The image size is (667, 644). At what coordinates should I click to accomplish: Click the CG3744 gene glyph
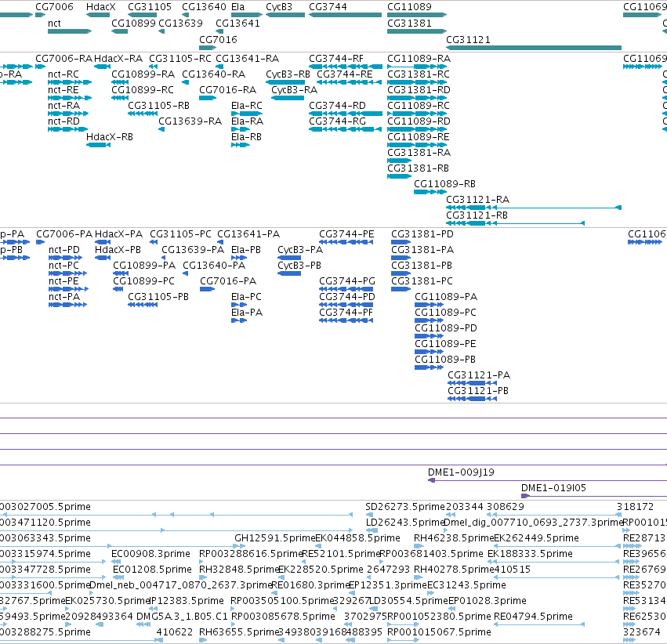[345, 15]
